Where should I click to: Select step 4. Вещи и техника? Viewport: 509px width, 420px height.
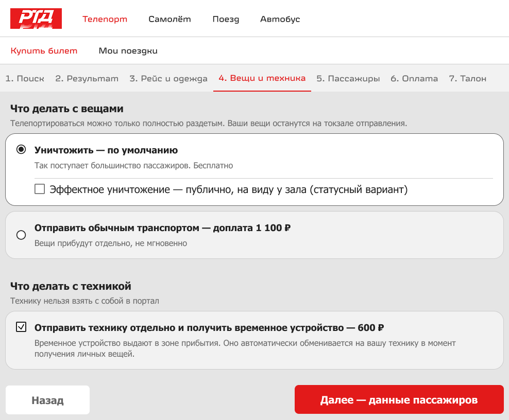tap(262, 78)
